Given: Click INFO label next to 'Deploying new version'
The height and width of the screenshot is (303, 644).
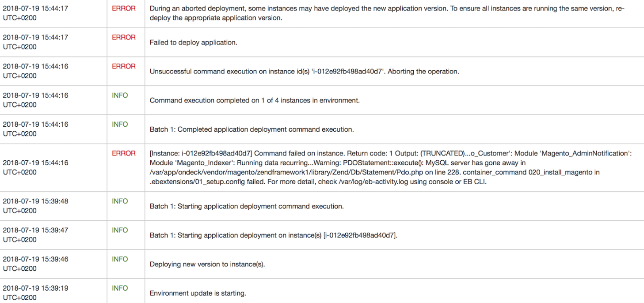Looking at the screenshot, I should (x=120, y=259).
